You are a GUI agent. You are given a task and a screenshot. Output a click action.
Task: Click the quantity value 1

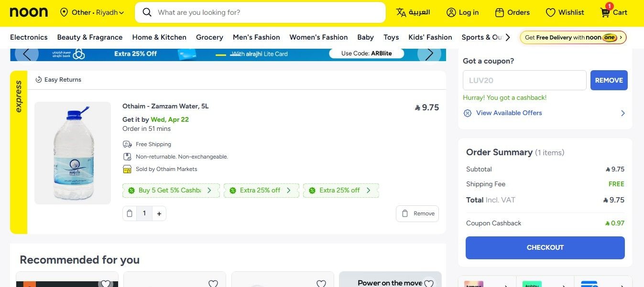pos(144,213)
